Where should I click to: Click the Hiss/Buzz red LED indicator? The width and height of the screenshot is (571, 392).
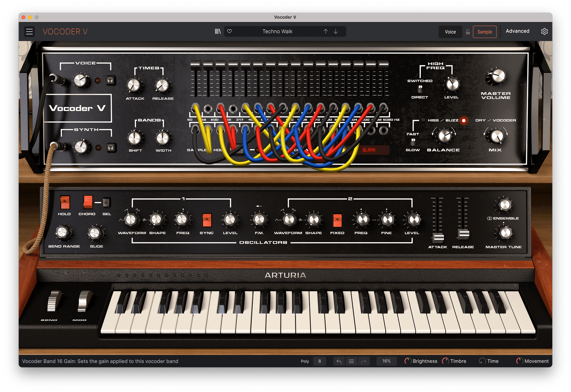[463, 120]
